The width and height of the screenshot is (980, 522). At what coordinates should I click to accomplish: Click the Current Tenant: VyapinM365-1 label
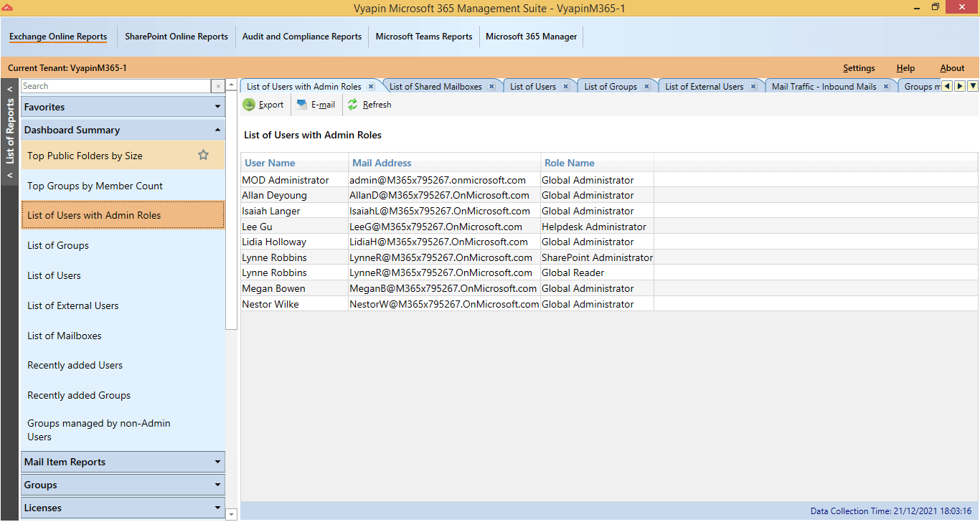(67, 68)
